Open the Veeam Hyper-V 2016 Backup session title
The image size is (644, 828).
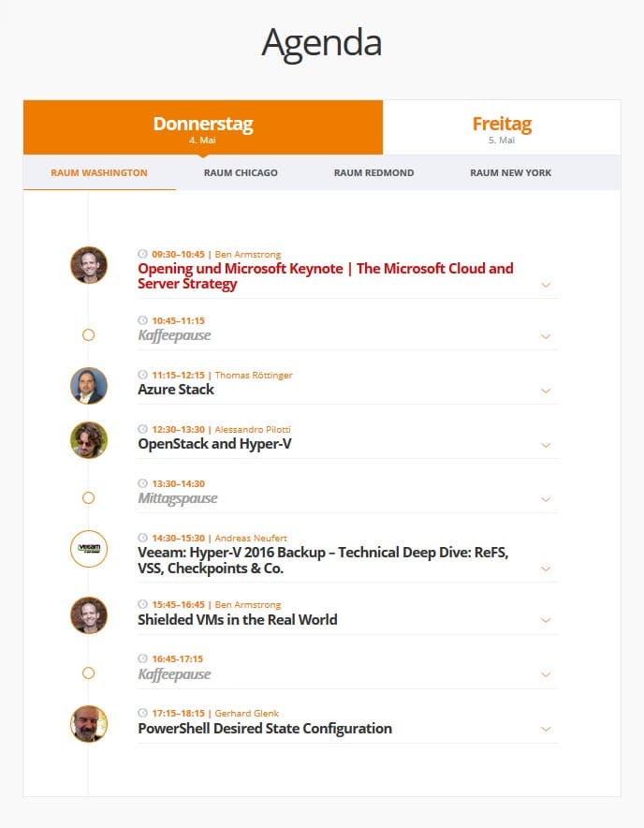click(323, 560)
